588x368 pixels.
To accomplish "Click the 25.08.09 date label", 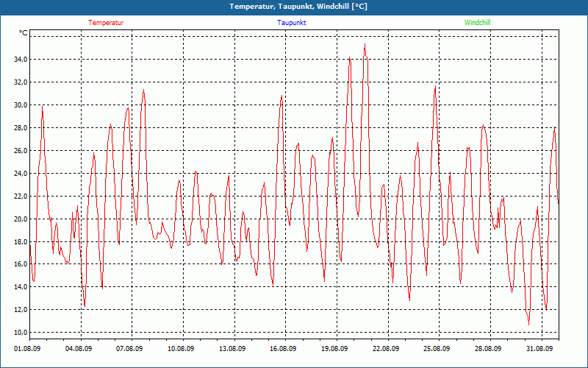I will (x=437, y=348).
